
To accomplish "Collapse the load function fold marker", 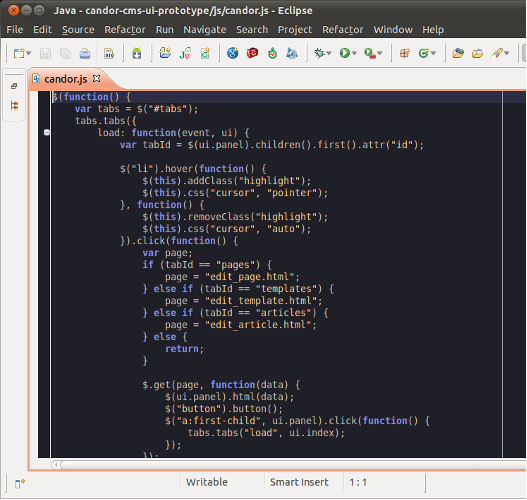I will pyautogui.click(x=47, y=132).
